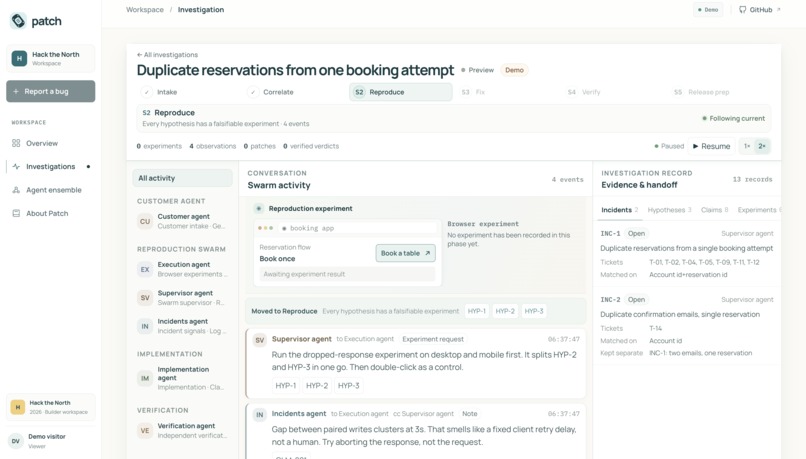Click IN avatar on Incidents agent message
This screenshot has height=459, width=806.
pyautogui.click(x=260, y=414)
